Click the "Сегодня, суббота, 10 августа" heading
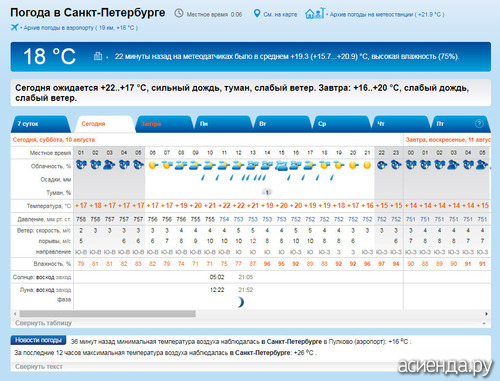500x381 pixels. [54, 140]
